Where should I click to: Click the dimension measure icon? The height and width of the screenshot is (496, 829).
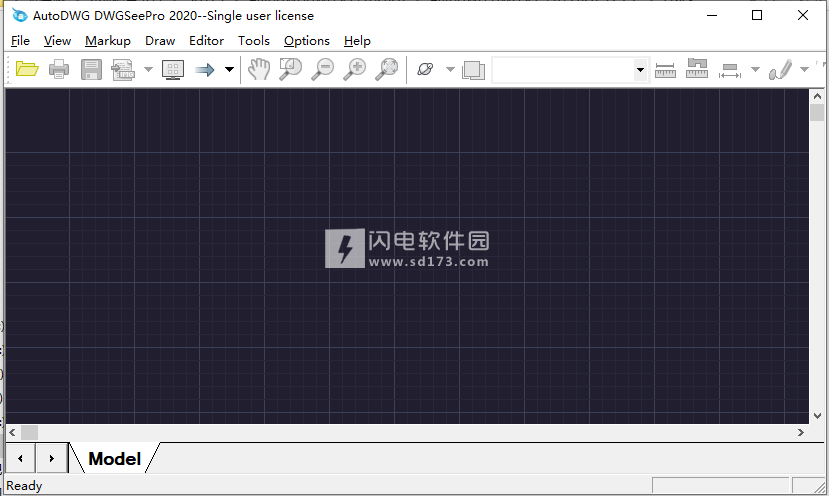(730, 70)
